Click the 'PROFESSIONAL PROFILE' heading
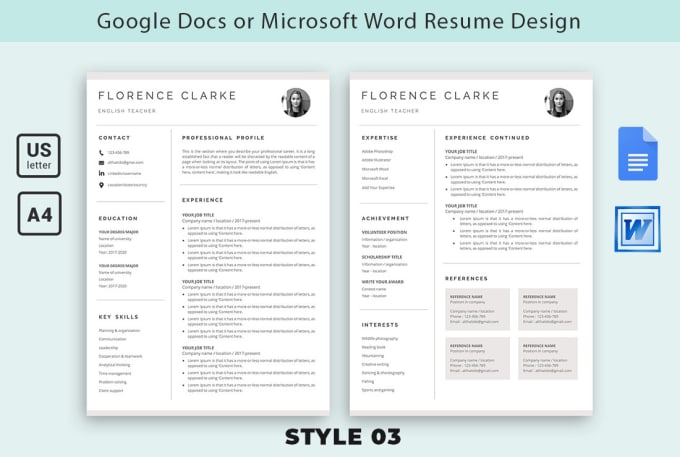This screenshot has width=680, height=457. point(223,138)
